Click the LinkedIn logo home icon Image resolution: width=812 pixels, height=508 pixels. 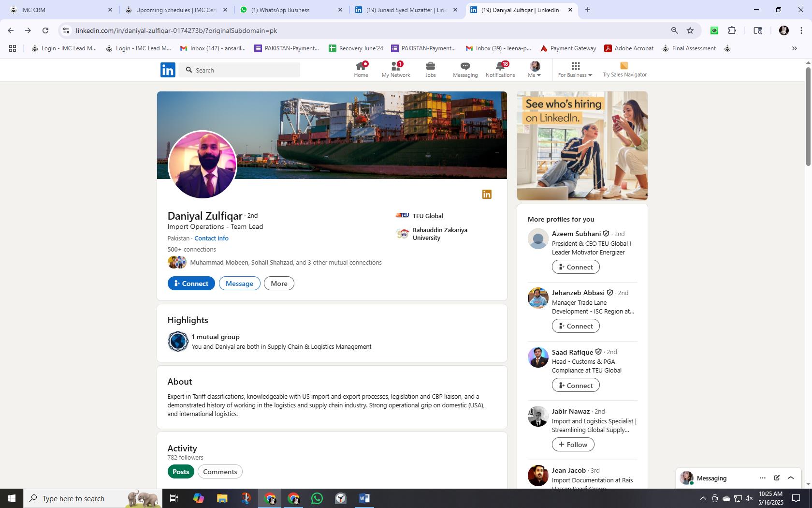tap(168, 70)
